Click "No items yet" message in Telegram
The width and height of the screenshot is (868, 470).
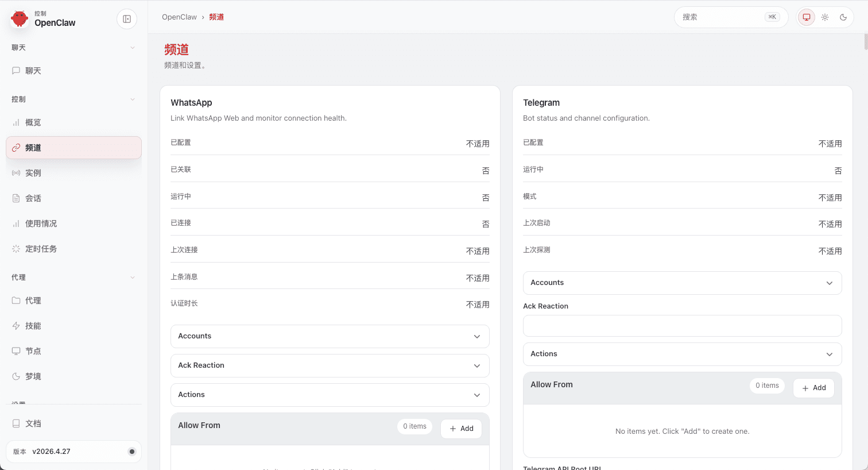pyautogui.click(x=682, y=432)
